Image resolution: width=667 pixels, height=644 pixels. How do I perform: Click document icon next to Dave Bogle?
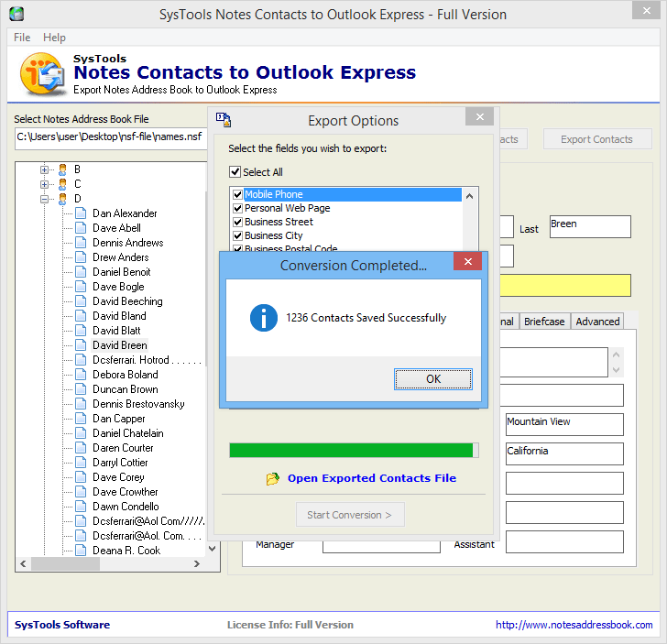coord(81,287)
